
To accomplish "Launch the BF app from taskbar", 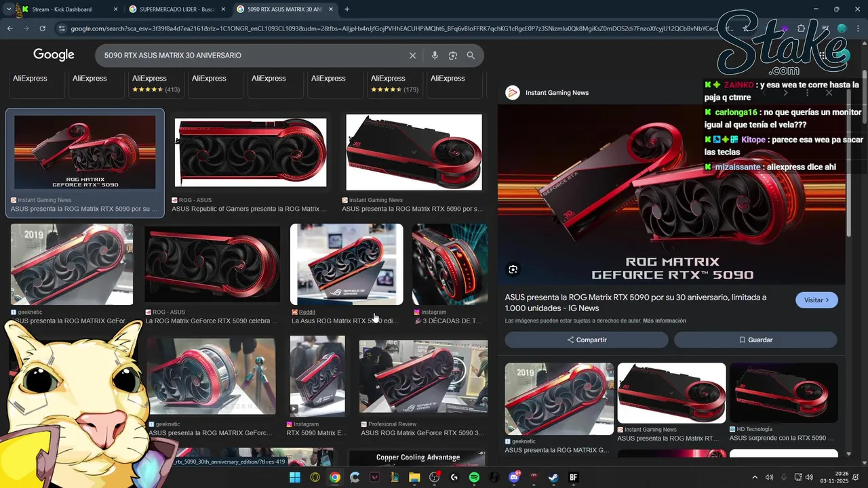I will click(573, 477).
